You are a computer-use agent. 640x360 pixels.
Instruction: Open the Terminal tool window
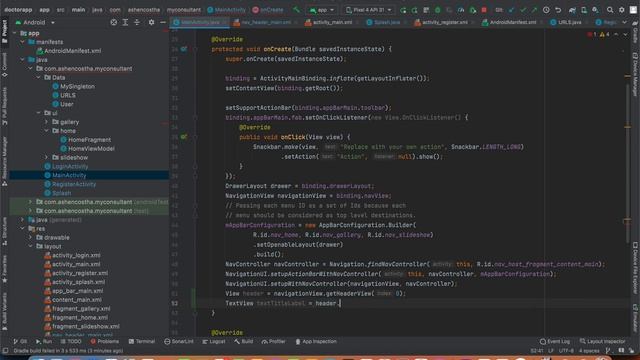(x=142, y=341)
